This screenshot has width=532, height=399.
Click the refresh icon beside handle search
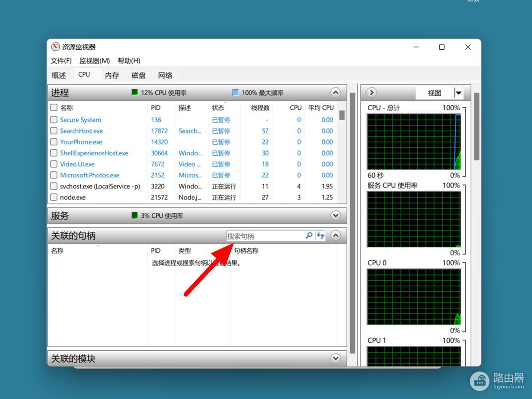pos(321,236)
